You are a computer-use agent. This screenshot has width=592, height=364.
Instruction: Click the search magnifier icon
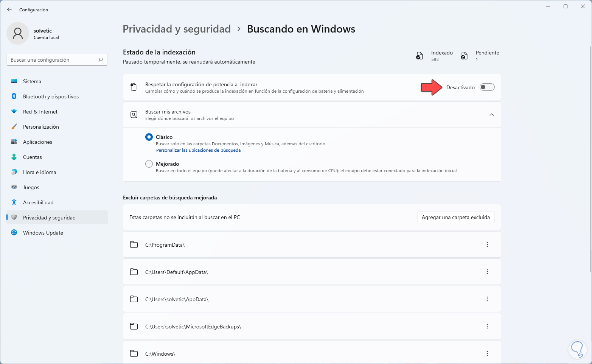101,60
